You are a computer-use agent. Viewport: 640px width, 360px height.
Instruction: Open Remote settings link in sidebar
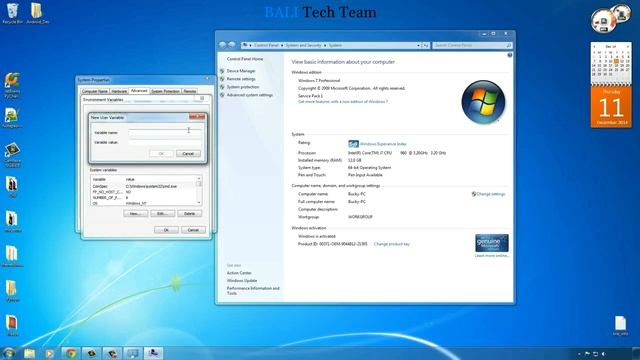pos(241,79)
